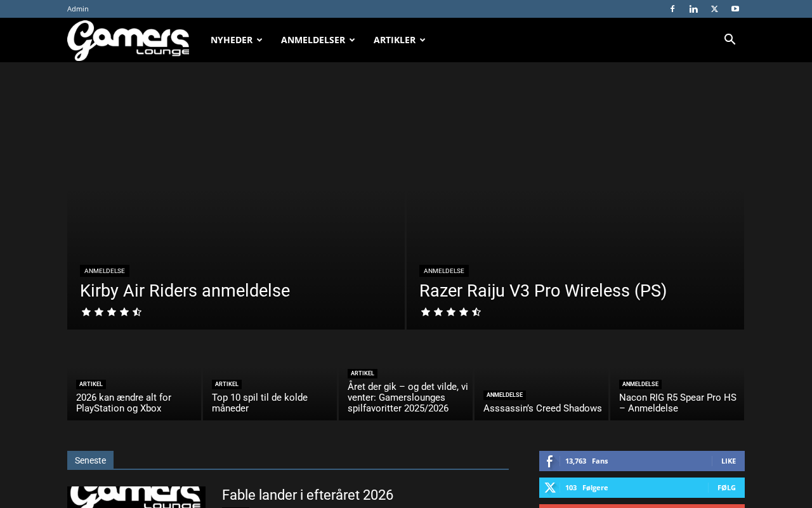
Task: Click Artikel tag above the 2026 PlayStation headline
Action: (91, 384)
